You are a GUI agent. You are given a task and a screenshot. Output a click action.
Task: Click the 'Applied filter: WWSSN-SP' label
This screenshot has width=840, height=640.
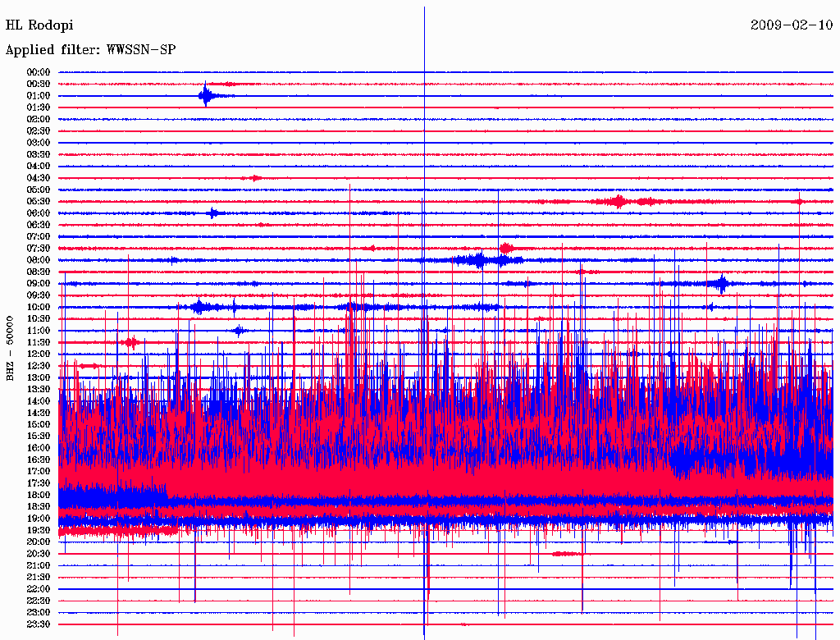(90, 50)
